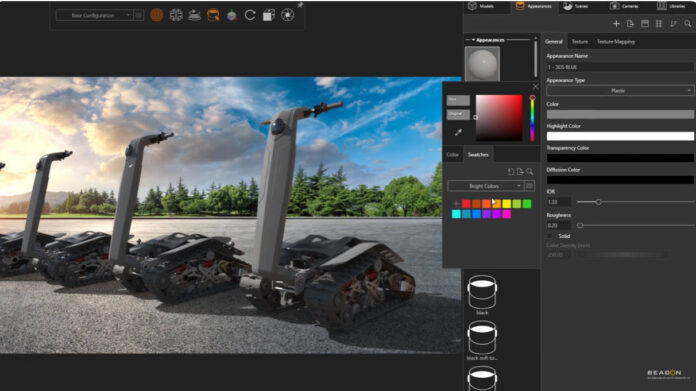Switch to the Appearances tab
This screenshot has width=696, height=391.
point(533,6)
